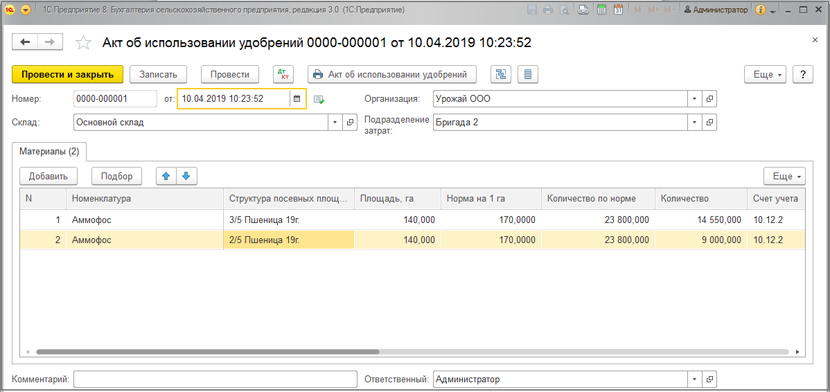Click the Счет учета column header
Viewport: 830px width, 392px height.
click(776, 198)
